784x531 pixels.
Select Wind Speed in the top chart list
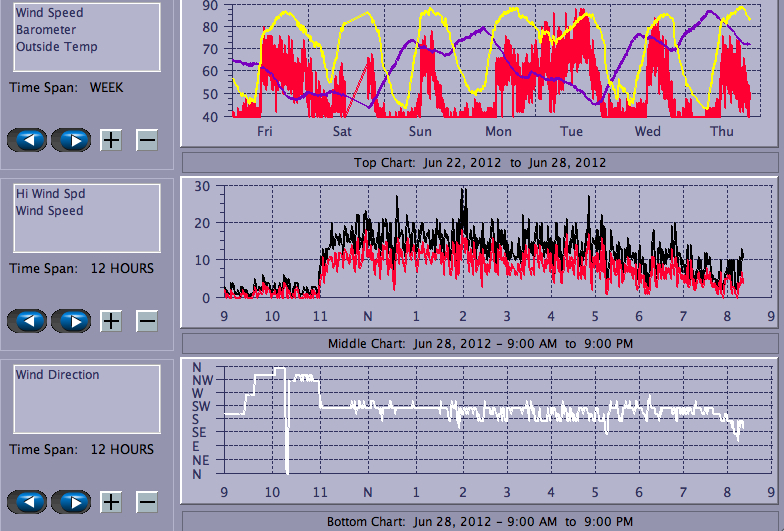click(49, 13)
